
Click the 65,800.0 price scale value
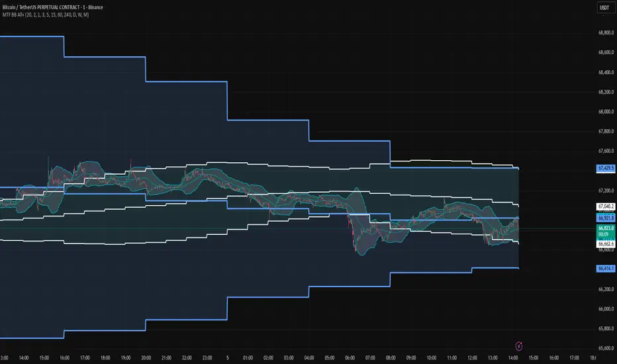[606, 328]
